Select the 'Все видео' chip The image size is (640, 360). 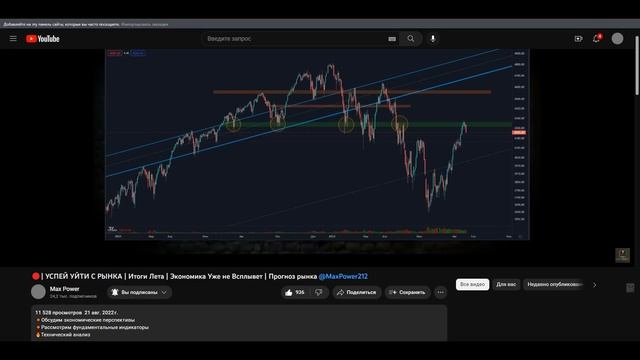point(472,284)
